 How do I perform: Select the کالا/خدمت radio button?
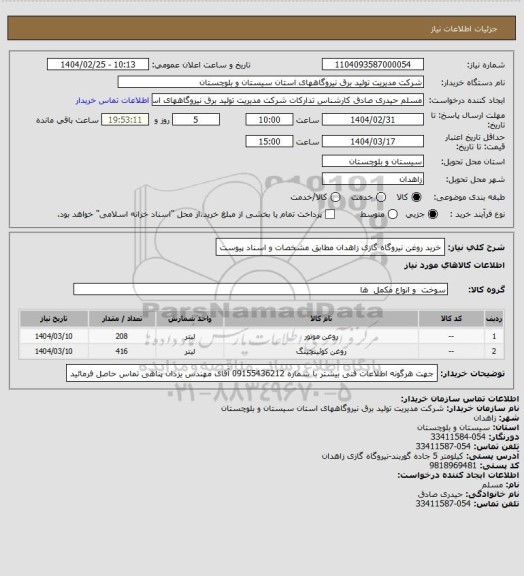335,197
